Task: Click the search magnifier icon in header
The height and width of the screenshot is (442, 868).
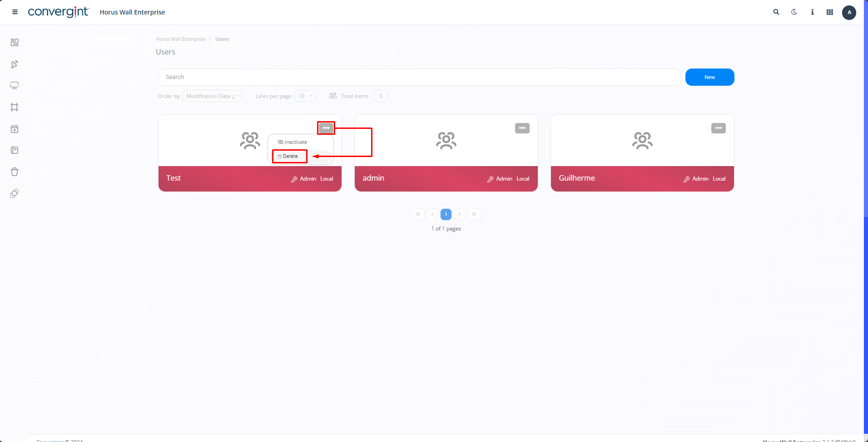Action: (x=776, y=12)
